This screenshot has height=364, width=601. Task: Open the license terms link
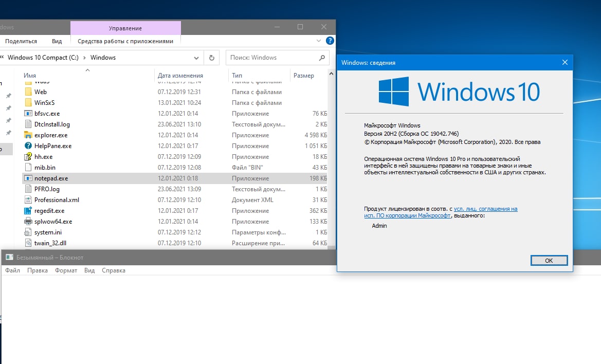tap(441, 212)
